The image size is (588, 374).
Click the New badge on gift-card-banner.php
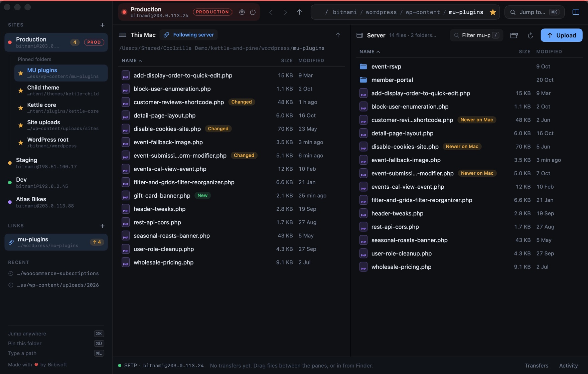(x=202, y=196)
